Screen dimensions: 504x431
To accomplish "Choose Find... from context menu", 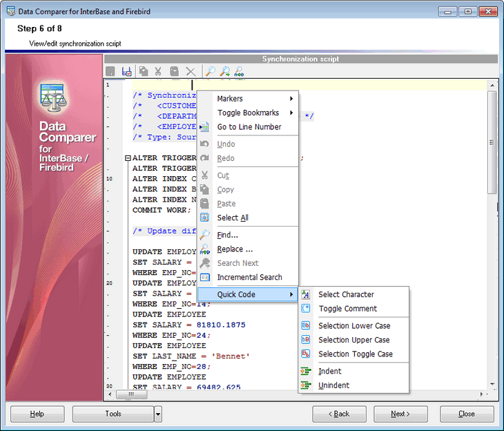I will tap(248, 235).
